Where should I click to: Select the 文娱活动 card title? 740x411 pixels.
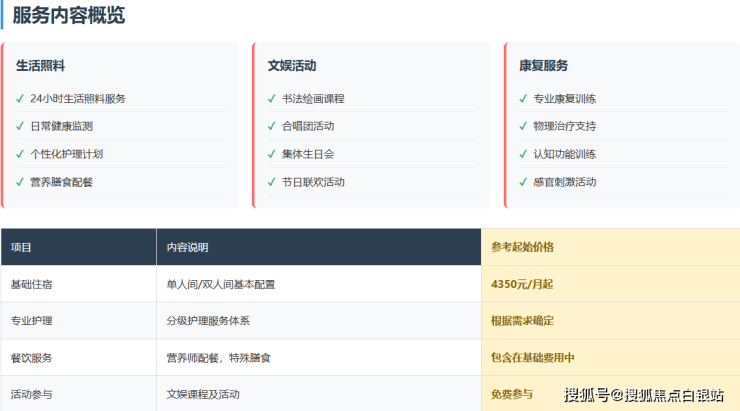(292, 66)
